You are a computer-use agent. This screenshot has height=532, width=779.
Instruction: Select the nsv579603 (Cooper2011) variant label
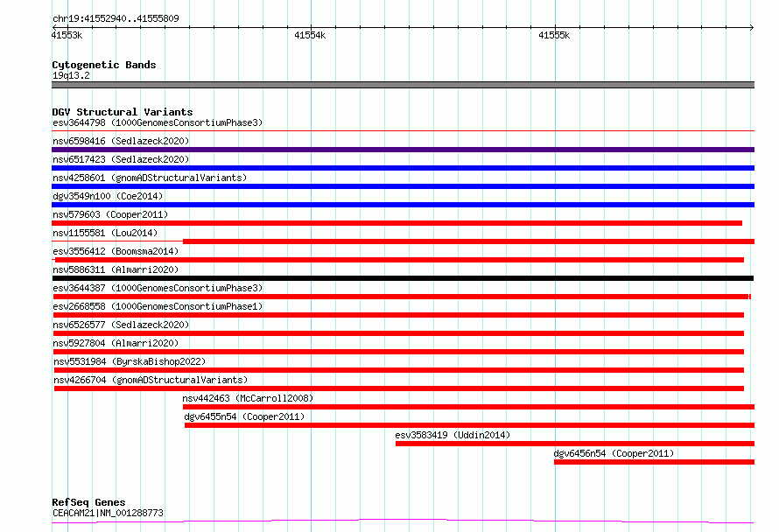coord(110,214)
